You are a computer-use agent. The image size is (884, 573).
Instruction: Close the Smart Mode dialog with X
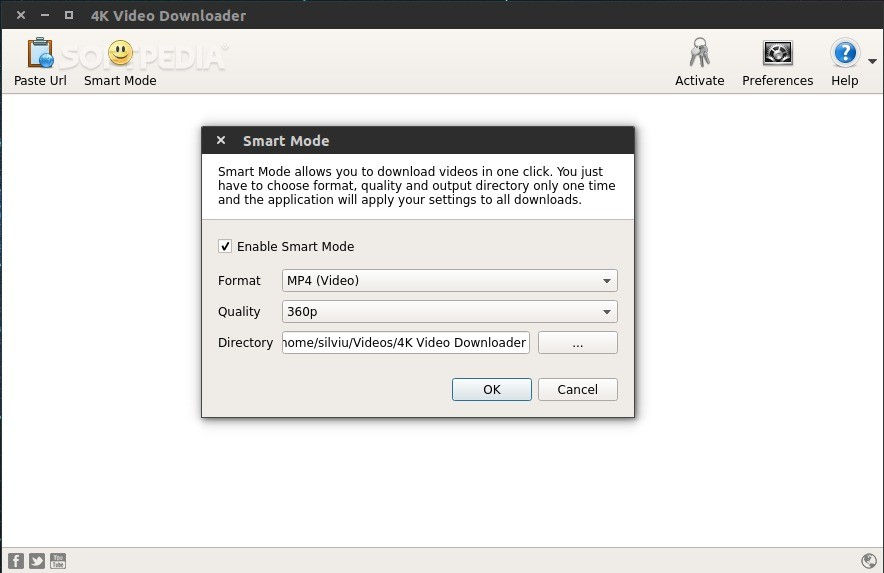(221, 140)
